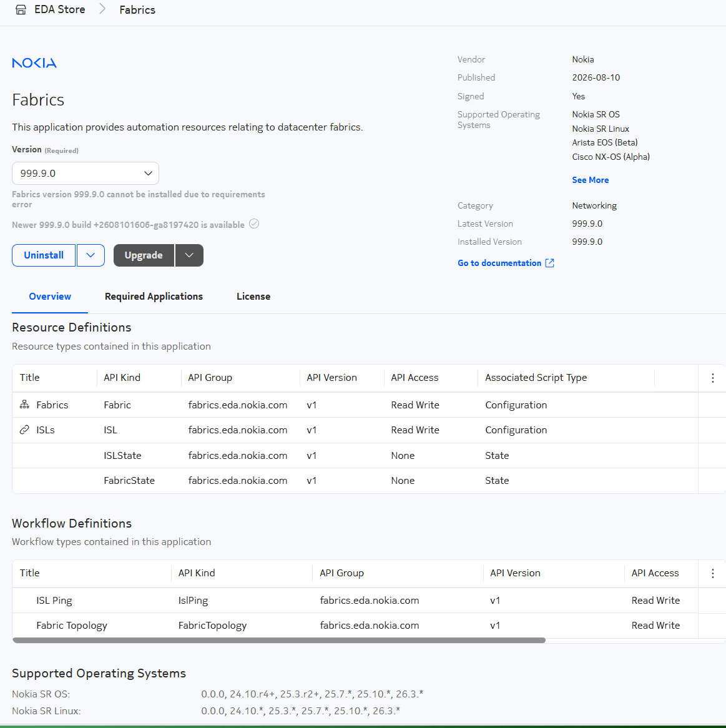Click the Networking category value
The height and width of the screenshot is (728, 726).
point(594,205)
